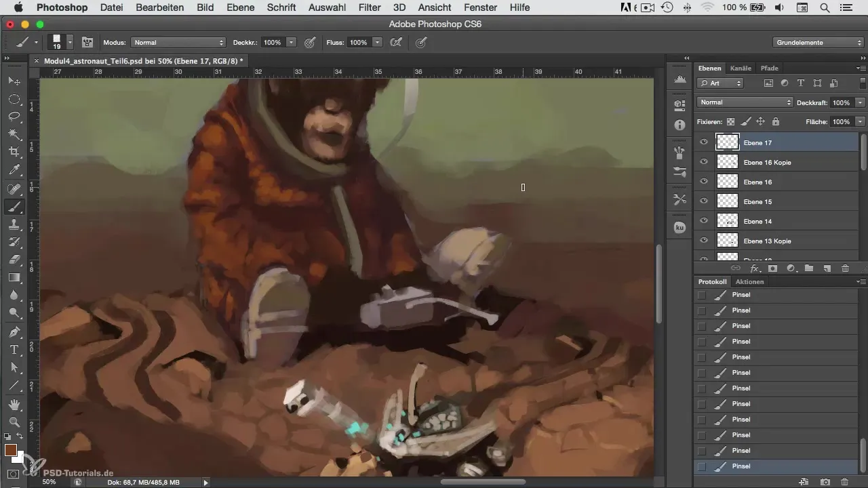Select the Line tool
868x488 pixels.
[x=14, y=385]
